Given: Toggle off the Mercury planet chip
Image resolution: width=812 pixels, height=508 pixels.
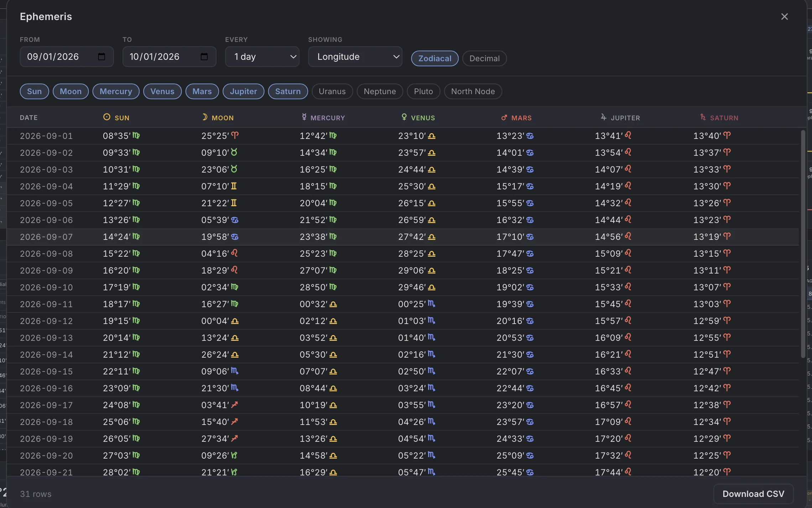Looking at the screenshot, I should click(116, 91).
